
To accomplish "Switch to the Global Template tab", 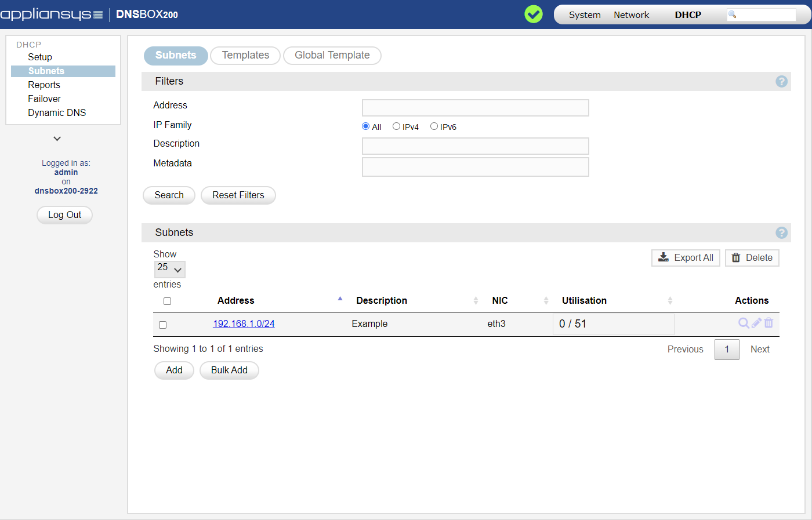I will point(332,56).
